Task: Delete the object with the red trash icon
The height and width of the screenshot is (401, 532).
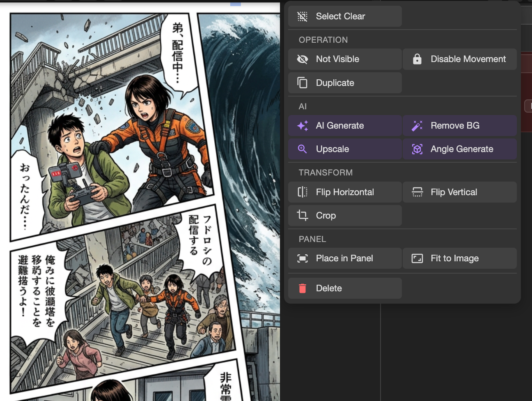Action: [303, 288]
